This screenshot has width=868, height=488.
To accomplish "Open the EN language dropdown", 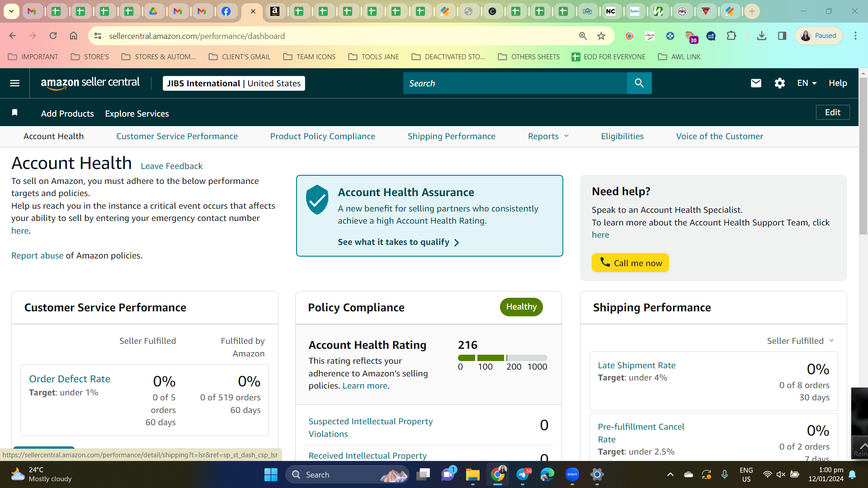I will point(807,83).
